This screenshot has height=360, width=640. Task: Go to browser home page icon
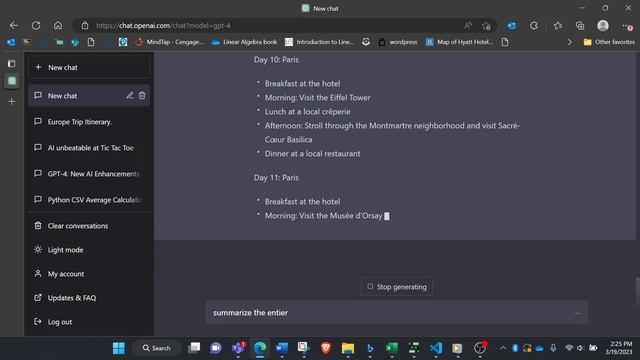click(58, 25)
